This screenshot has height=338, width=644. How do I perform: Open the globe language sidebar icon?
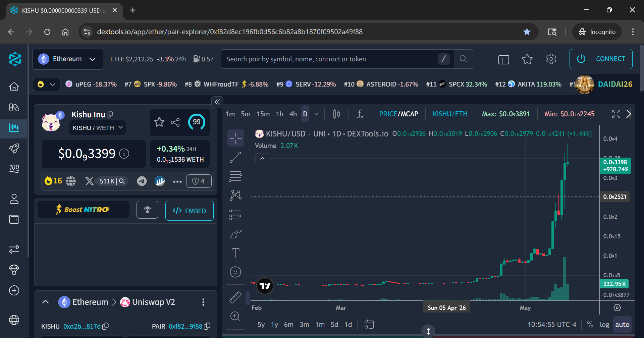(x=14, y=320)
